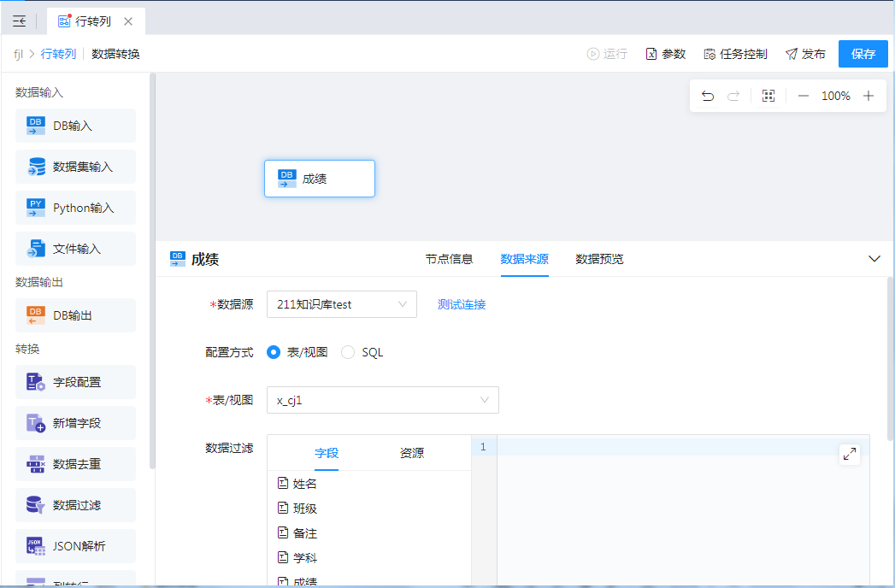This screenshot has height=588, width=895.
Task: Switch to the 节点信息 tab
Action: point(449,259)
